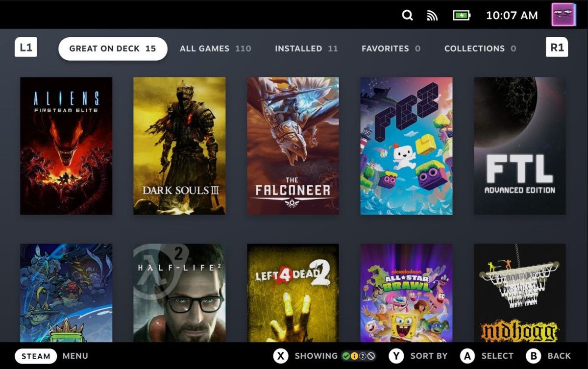588x369 pixels.
Task: Select the Half-Life 2 cover
Action: point(179,293)
